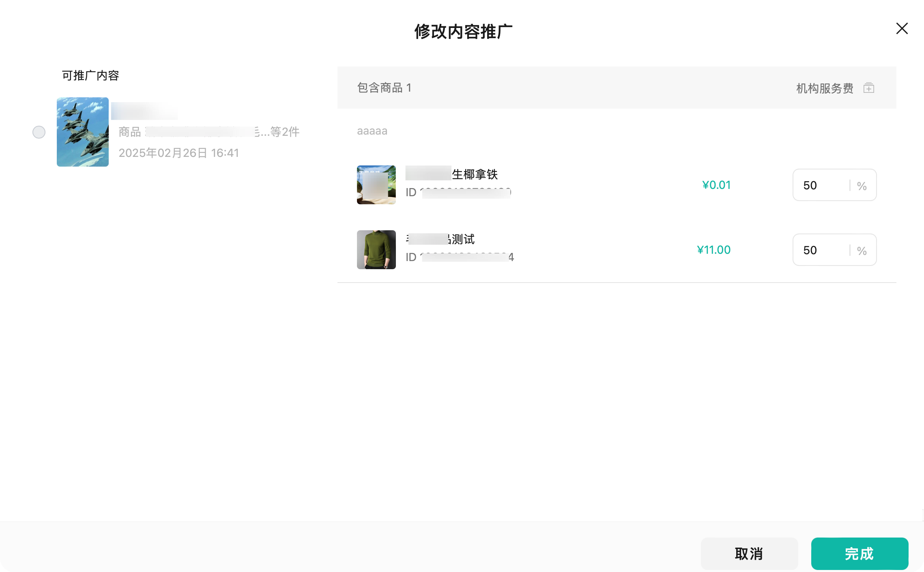Select the radio button for jet content
Viewport: 924px width, 572px height.
tap(39, 132)
